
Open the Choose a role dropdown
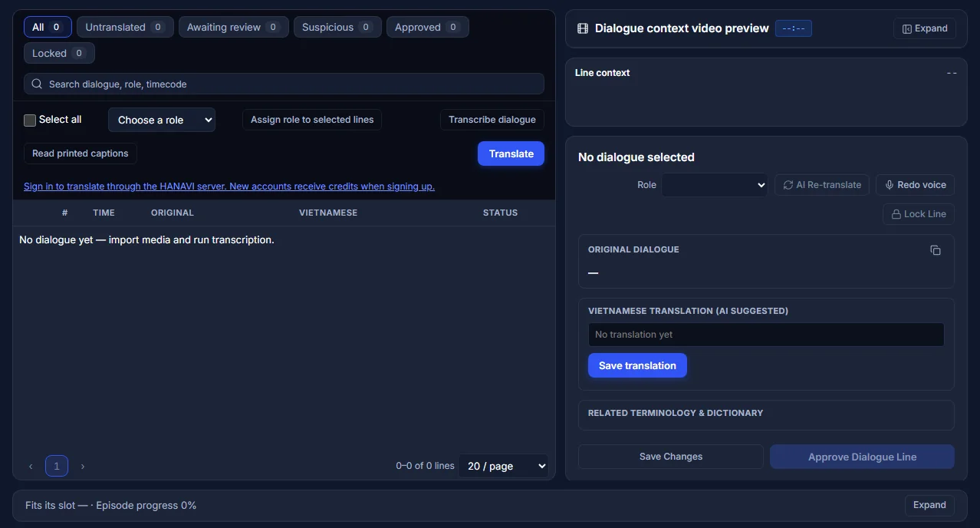[162, 120]
